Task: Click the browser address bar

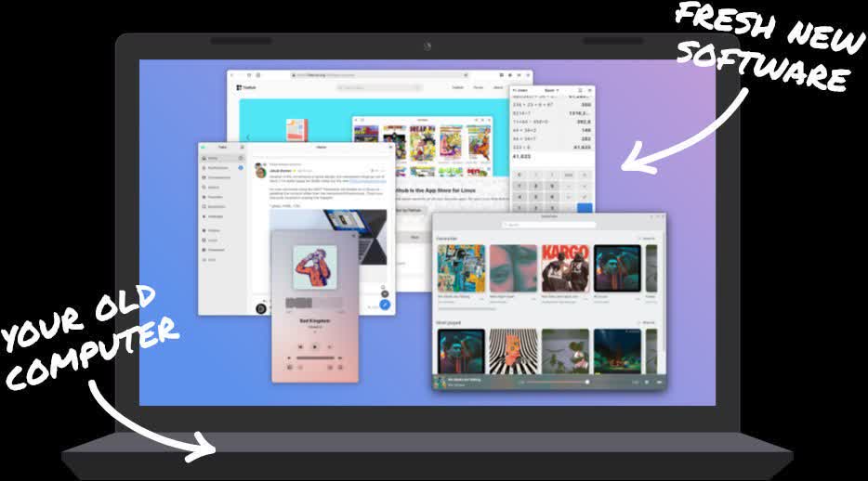Action: pos(381,74)
